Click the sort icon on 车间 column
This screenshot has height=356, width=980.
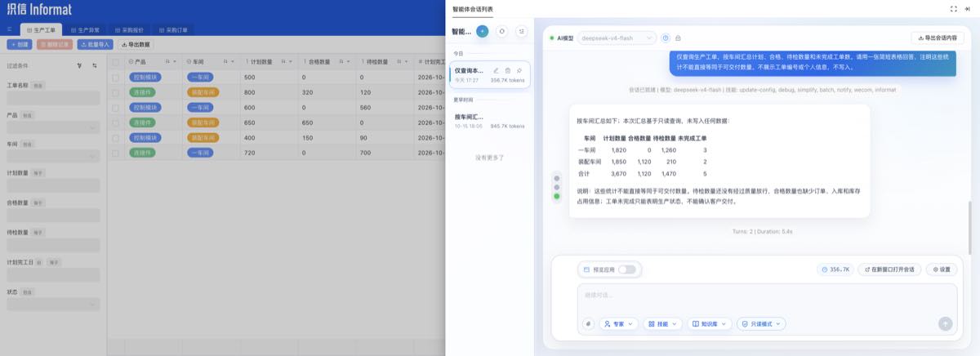pyautogui.click(x=225, y=61)
